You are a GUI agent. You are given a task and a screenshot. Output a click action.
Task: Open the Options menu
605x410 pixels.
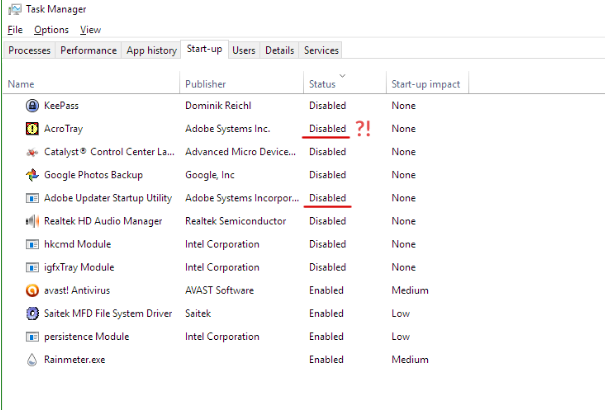(x=51, y=30)
